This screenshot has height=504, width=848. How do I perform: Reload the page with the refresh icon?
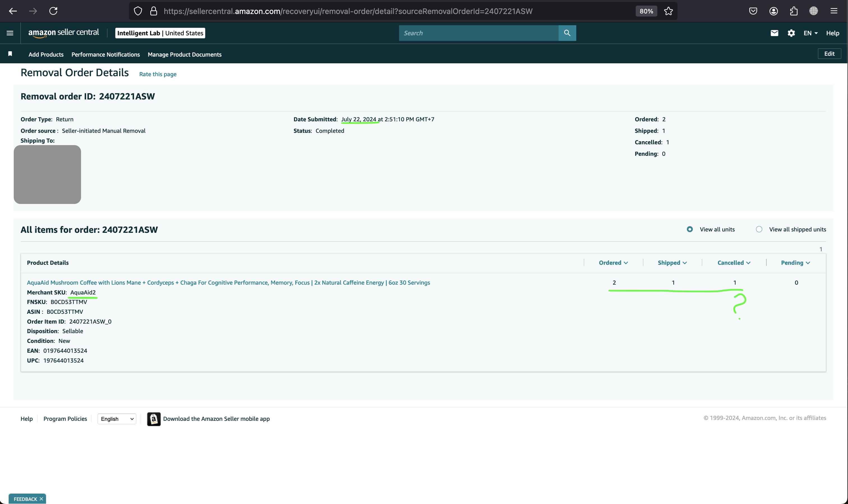click(53, 11)
